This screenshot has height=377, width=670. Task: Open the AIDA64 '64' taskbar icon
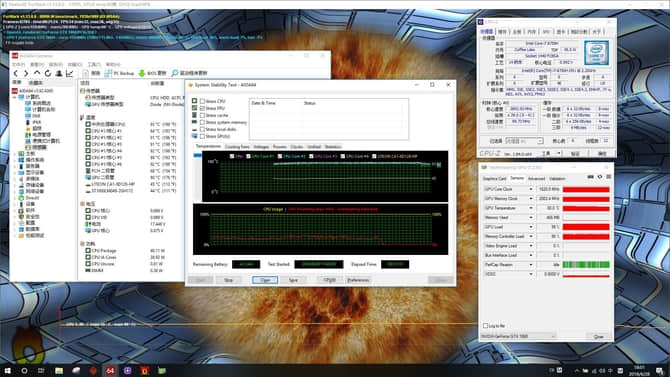coord(110,370)
